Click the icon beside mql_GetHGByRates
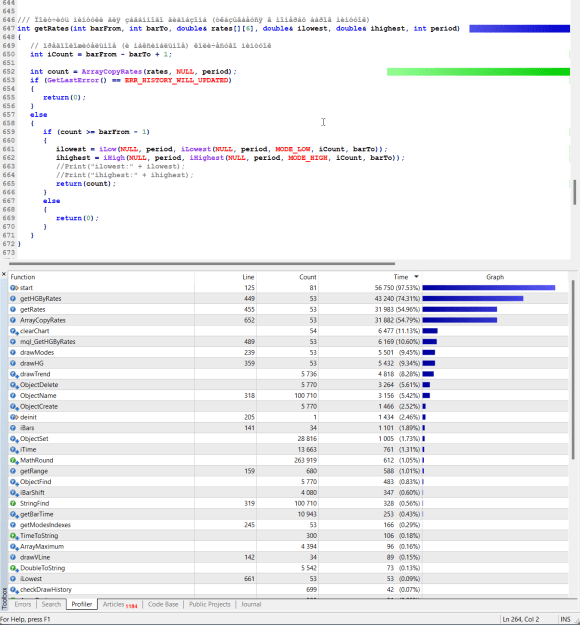580x625 pixels. coord(13,342)
